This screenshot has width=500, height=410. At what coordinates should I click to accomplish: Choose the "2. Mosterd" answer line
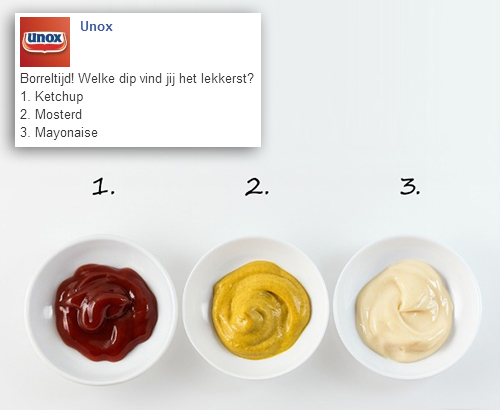coord(51,115)
